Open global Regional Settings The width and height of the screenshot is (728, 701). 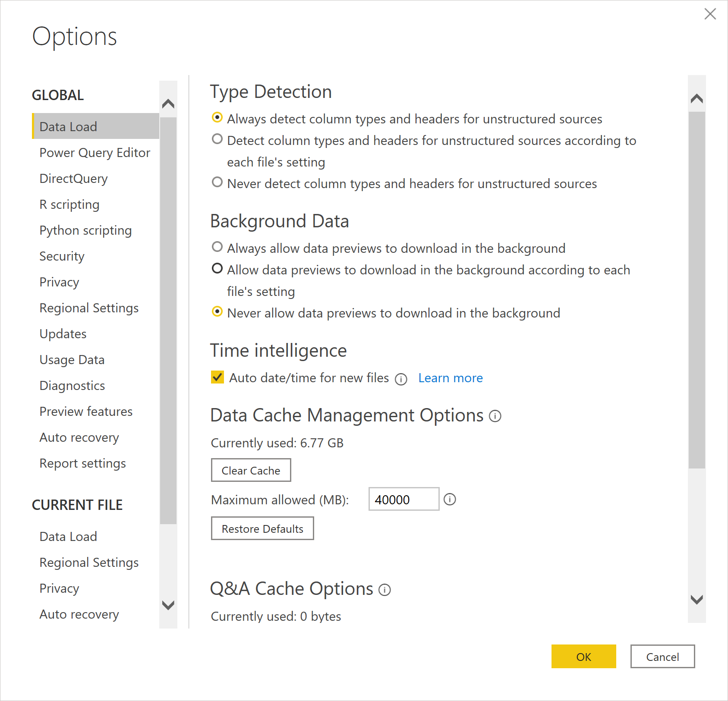coord(89,308)
